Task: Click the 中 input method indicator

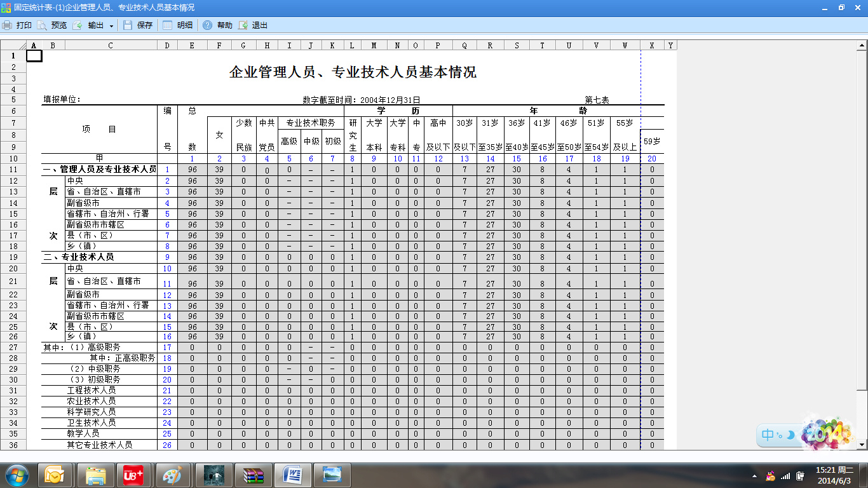Action: (768, 435)
